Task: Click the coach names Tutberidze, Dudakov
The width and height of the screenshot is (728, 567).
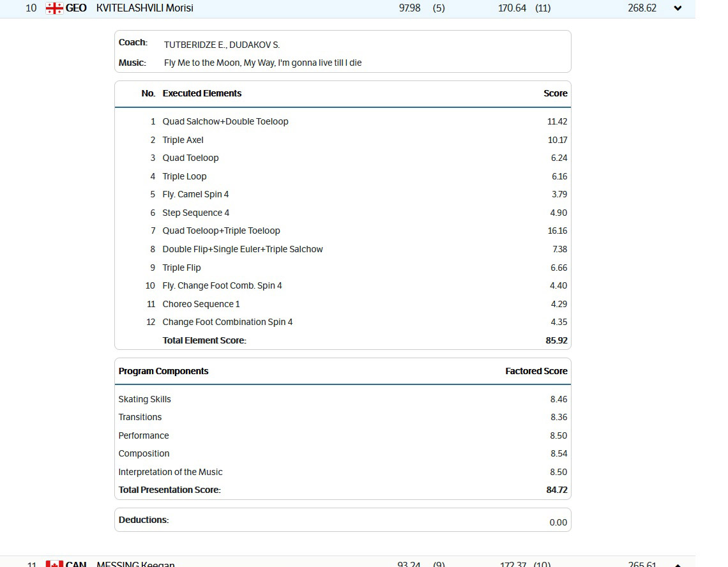Action: click(x=222, y=45)
